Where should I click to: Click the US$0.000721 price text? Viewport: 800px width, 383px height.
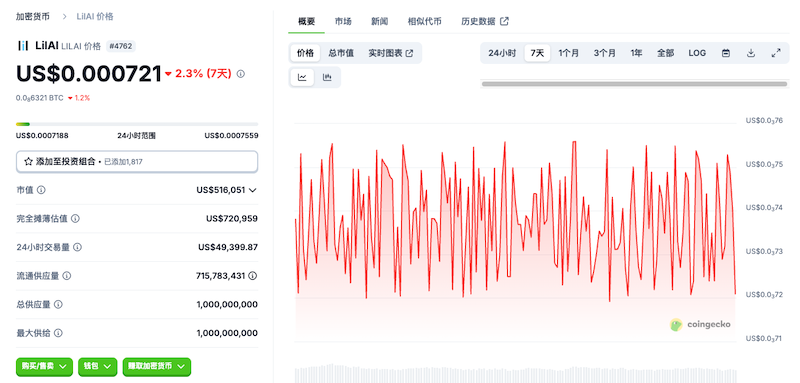click(x=89, y=74)
